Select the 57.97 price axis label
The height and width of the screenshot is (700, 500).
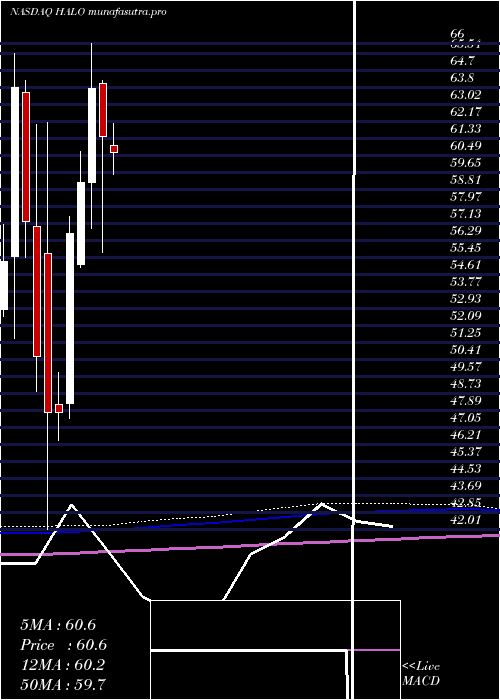pos(466,196)
